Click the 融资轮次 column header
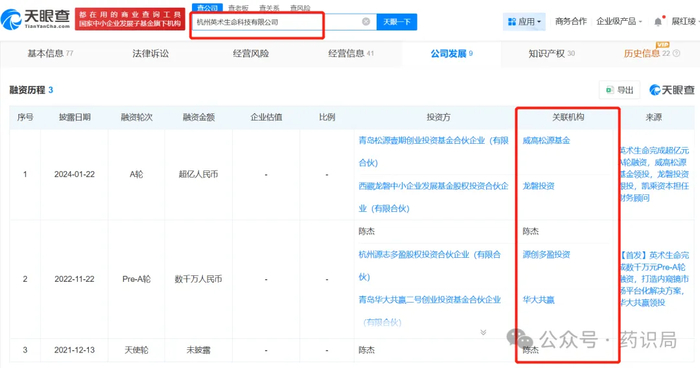Viewport: 700px width, 368px height. tap(137, 117)
